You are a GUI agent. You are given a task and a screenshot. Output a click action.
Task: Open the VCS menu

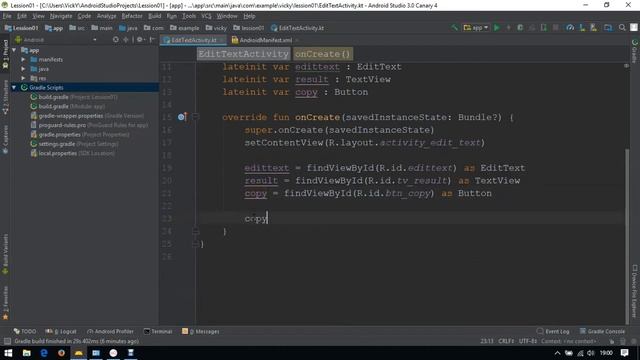click(x=206, y=16)
